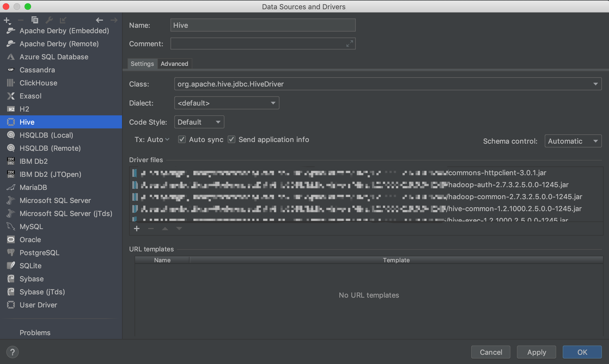Click the HSQLDB (Local) icon
The height and width of the screenshot is (364, 609).
(11, 135)
